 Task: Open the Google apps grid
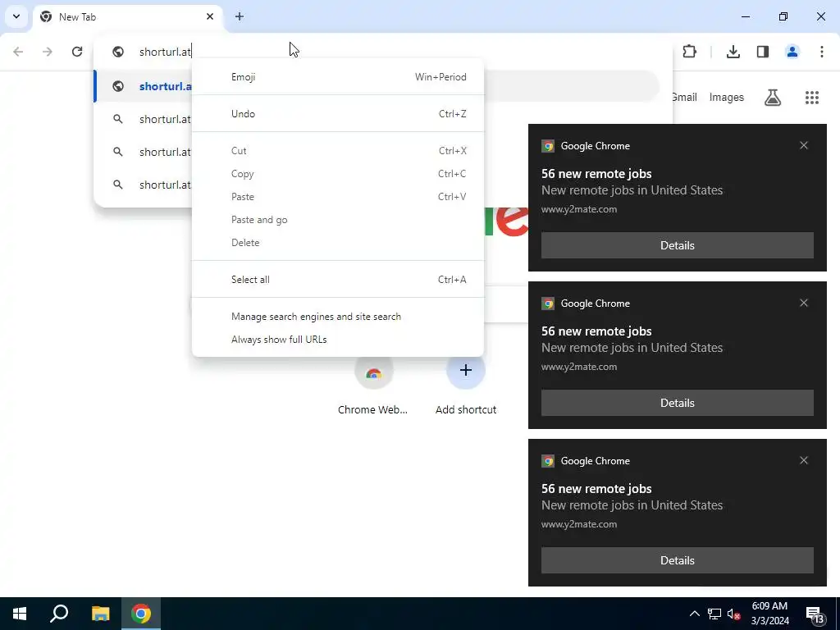click(x=812, y=97)
